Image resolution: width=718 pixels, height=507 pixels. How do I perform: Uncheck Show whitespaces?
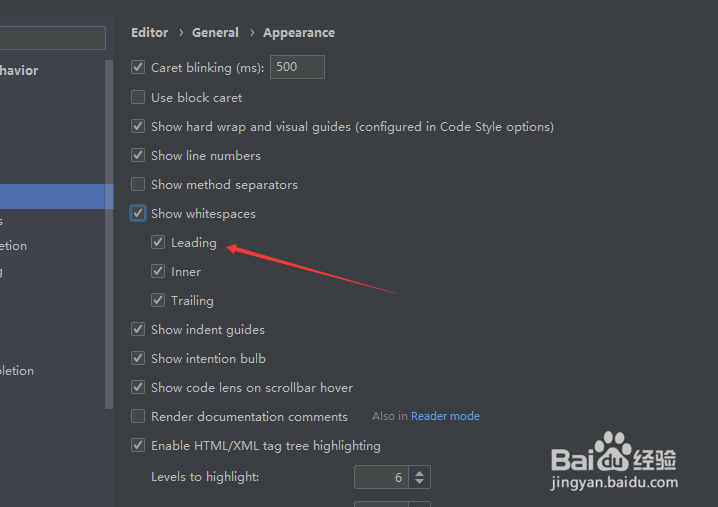pos(138,213)
